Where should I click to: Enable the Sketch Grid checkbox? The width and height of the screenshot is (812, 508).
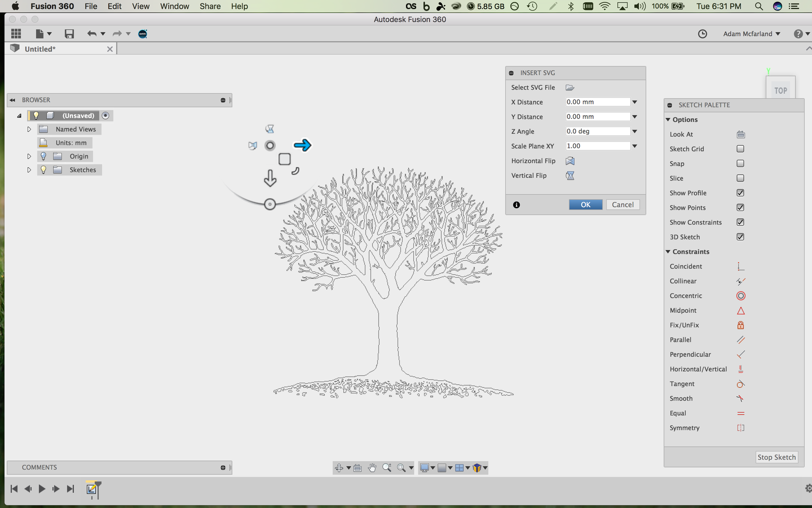pos(740,149)
